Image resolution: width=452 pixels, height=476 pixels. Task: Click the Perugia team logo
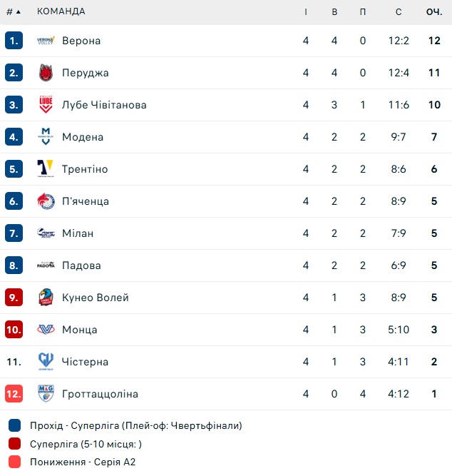[46, 73]
